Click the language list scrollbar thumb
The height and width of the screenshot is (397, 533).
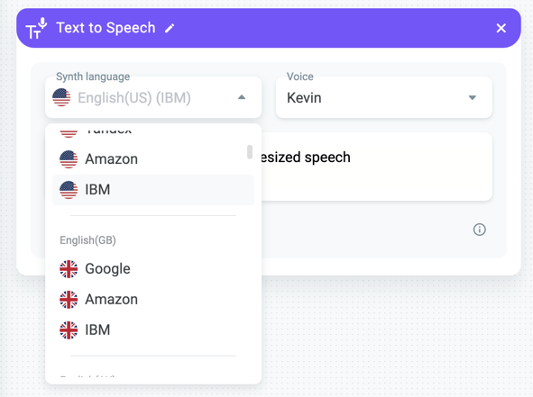coord(250,152)
